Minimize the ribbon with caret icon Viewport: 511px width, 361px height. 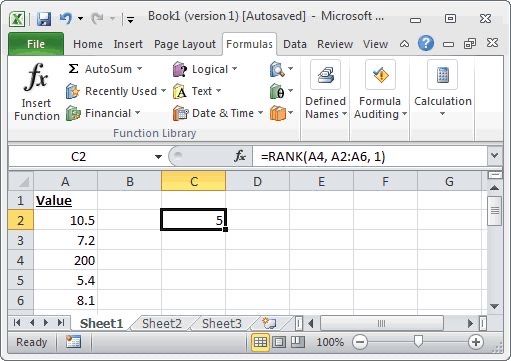pos(404,44)
